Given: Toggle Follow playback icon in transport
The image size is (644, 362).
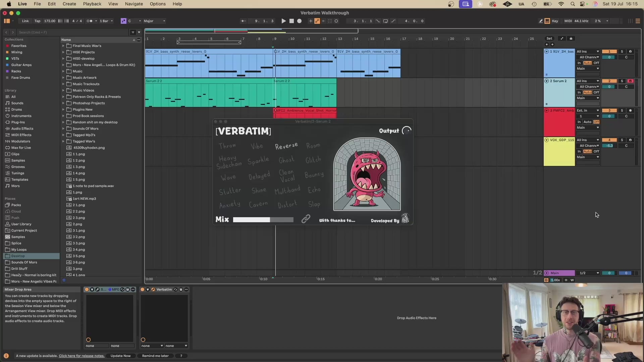Looking at the screenshot, I should (243, 21).
